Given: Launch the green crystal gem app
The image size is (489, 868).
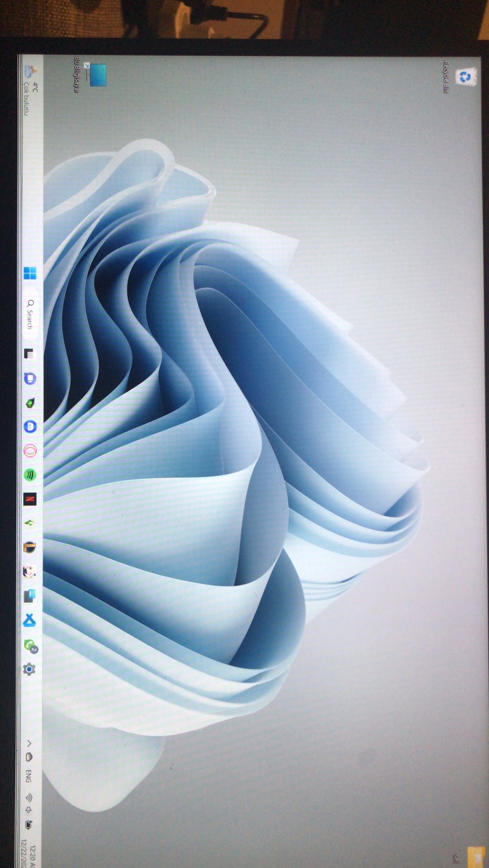Looking at the screenshot, I should 29,403.
